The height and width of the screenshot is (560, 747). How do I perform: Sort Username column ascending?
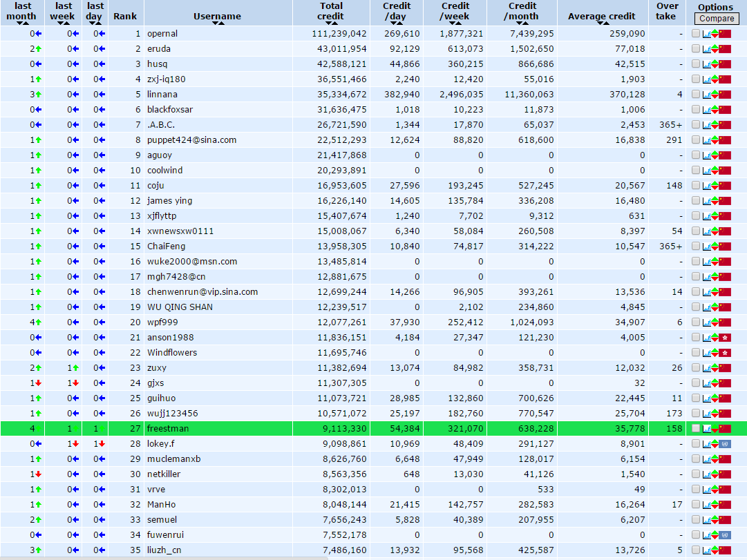pos(221,23)
